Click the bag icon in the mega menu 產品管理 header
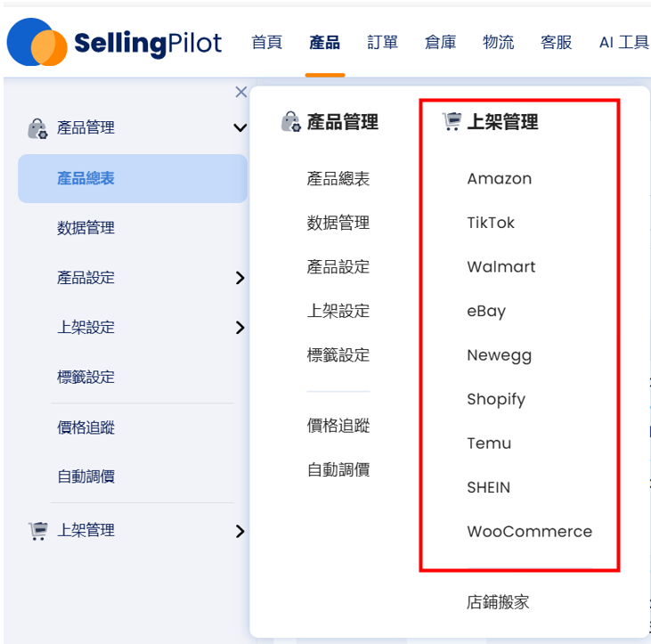651x644 pixels. (290, 122)
